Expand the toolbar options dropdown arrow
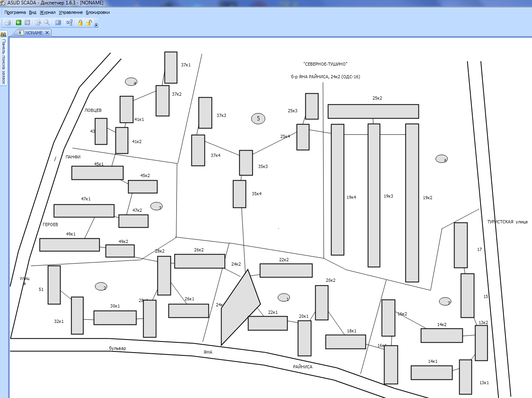This screenshot has height=398, width=532. click(x=96, y=25)
